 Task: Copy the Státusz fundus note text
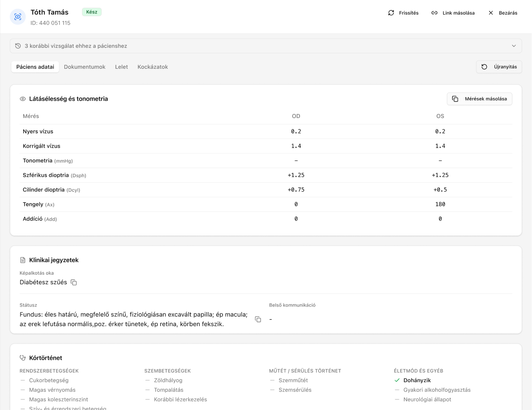click(x=258, y=319)
